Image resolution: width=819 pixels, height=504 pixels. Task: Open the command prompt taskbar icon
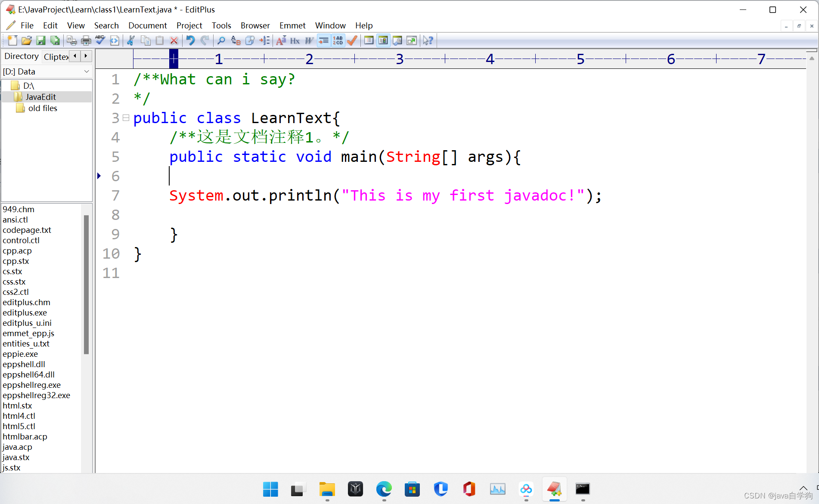[583, 489]
